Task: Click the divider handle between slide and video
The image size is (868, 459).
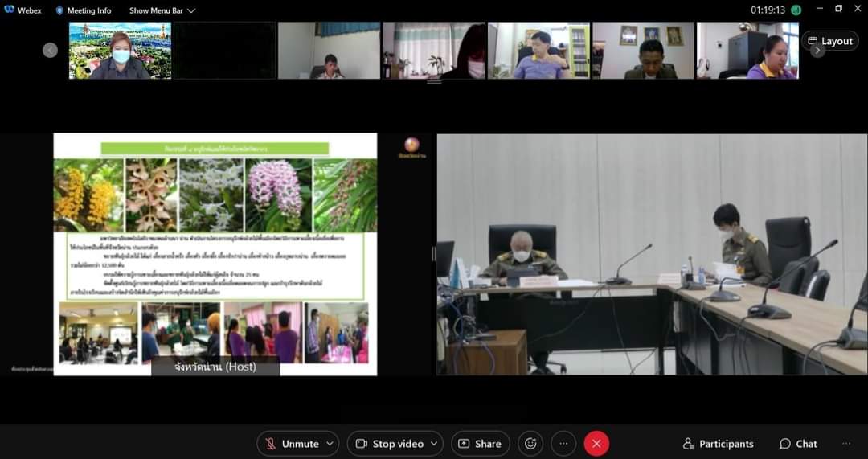Action: click(x=434, y=254)
